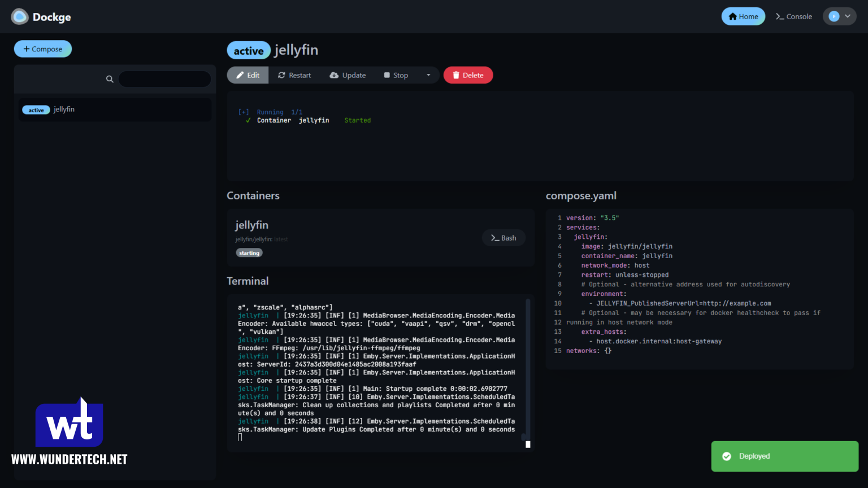The image size is (868, 488).
Task: Click the stack search input field
Action: pyautogui.click(x=164, y=79)
